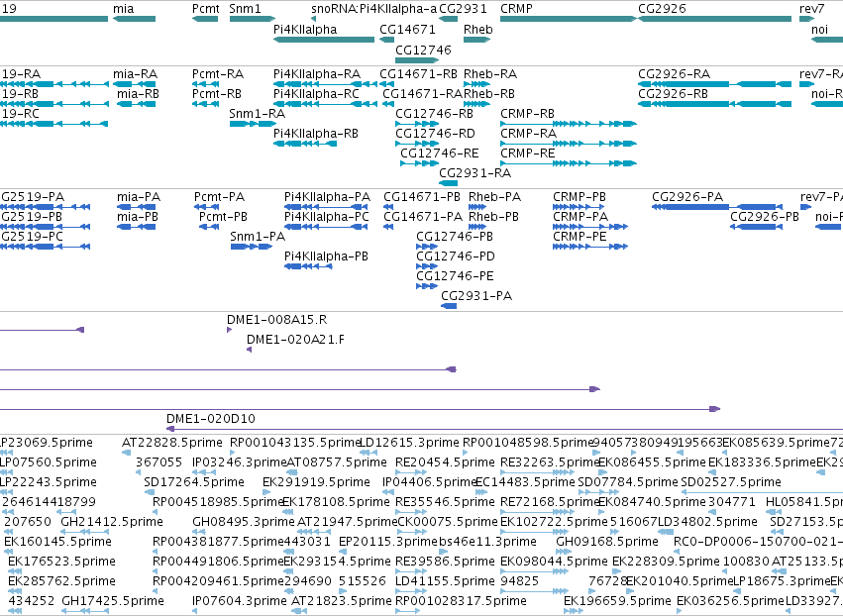
Task: Select protein mia-PB
Action: [x=136, y=227]
